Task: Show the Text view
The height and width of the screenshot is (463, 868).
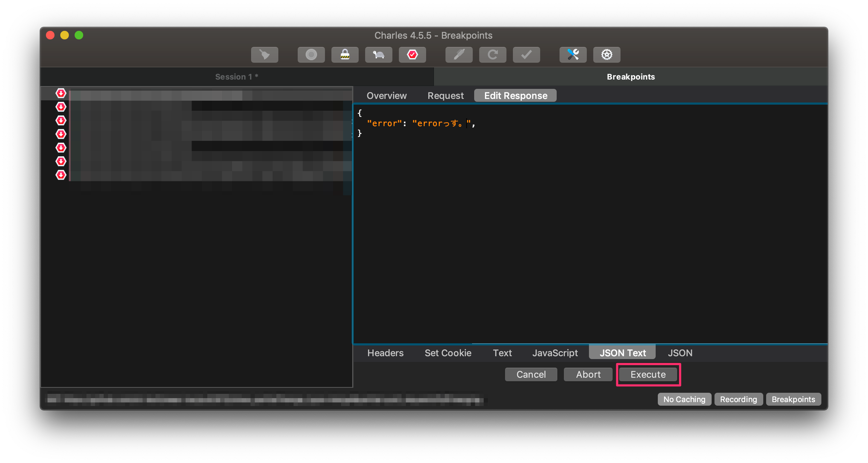Action: (502, 353)
